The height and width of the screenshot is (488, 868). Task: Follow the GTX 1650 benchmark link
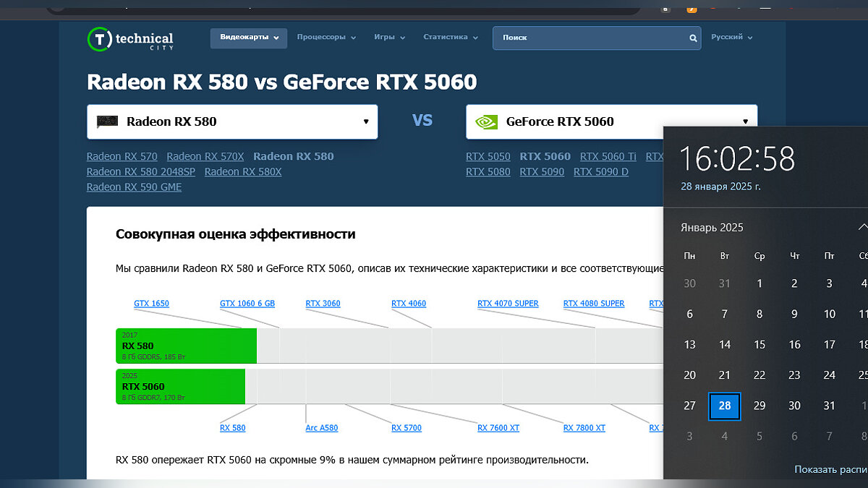pyautogui.click(x=151, y=304)
